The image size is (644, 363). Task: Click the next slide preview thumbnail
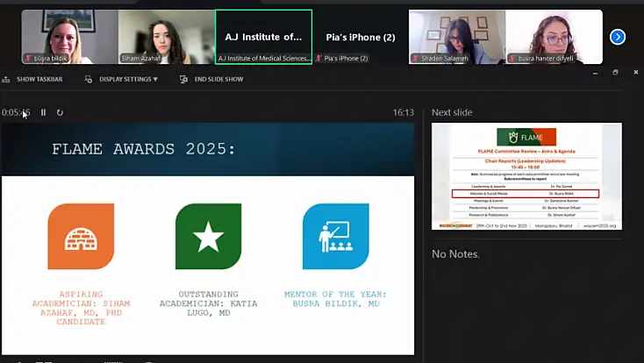(526, 176)
